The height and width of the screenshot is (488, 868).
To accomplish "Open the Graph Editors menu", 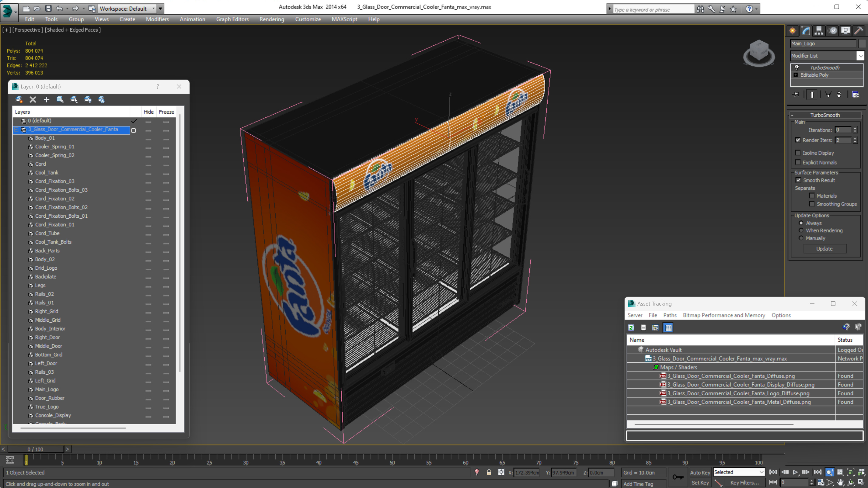I will [232, 19].
